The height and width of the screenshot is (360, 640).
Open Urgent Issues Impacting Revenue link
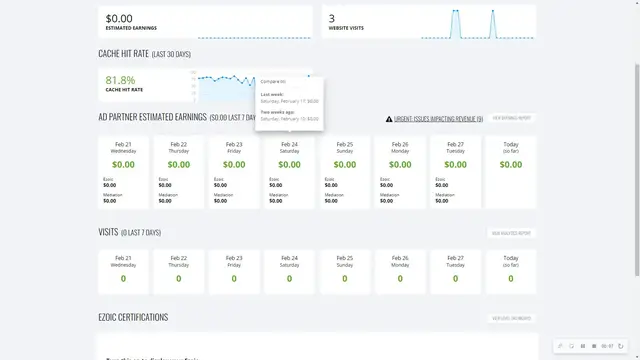click(x=438, y=119)
